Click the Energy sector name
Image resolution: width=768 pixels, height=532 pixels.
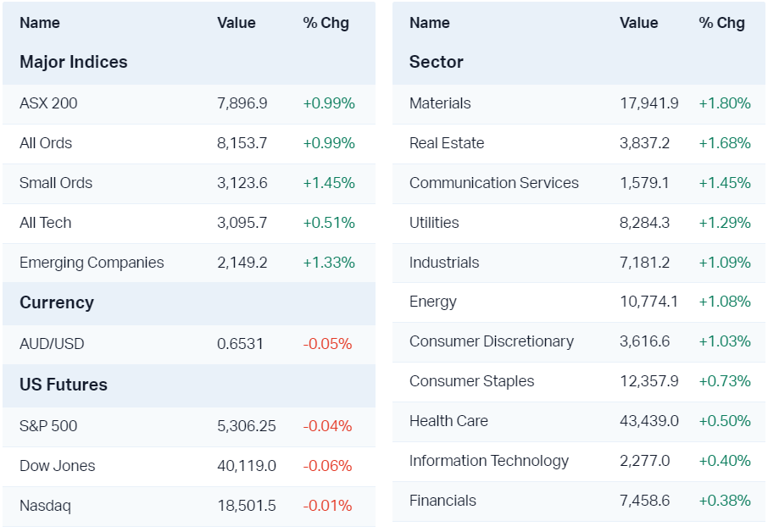click(x=433, y=302)
